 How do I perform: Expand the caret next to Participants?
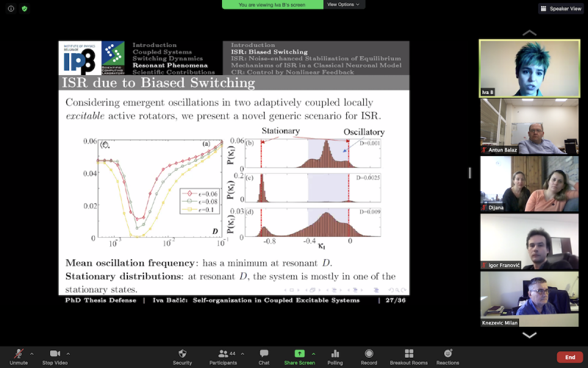(x=243, y=354)
